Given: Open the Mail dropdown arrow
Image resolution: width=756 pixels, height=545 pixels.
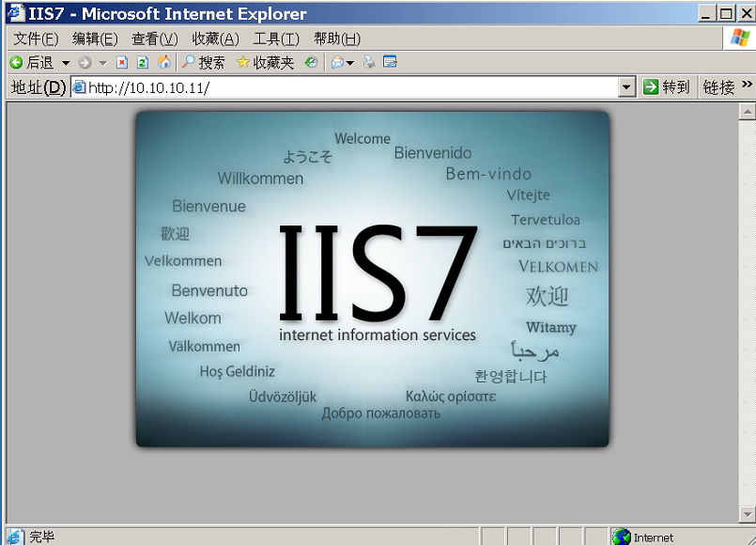Looking at the screenshot, I should [350, 63].
